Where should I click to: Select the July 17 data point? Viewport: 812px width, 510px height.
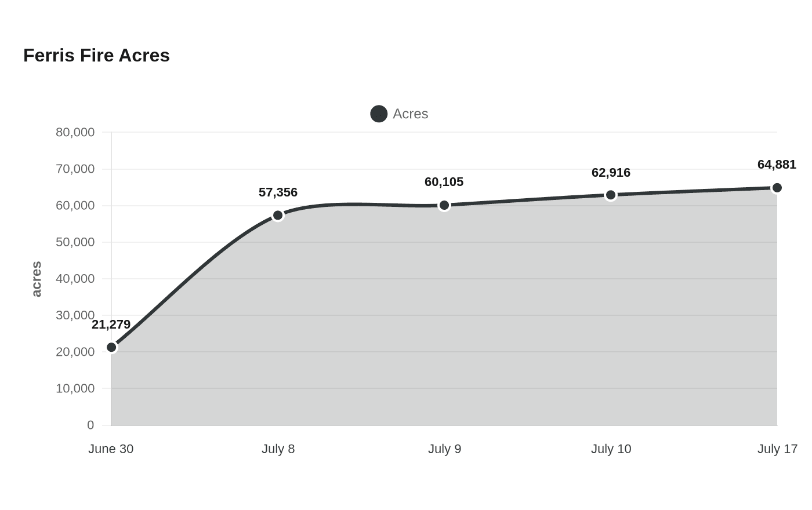(777, 188)
